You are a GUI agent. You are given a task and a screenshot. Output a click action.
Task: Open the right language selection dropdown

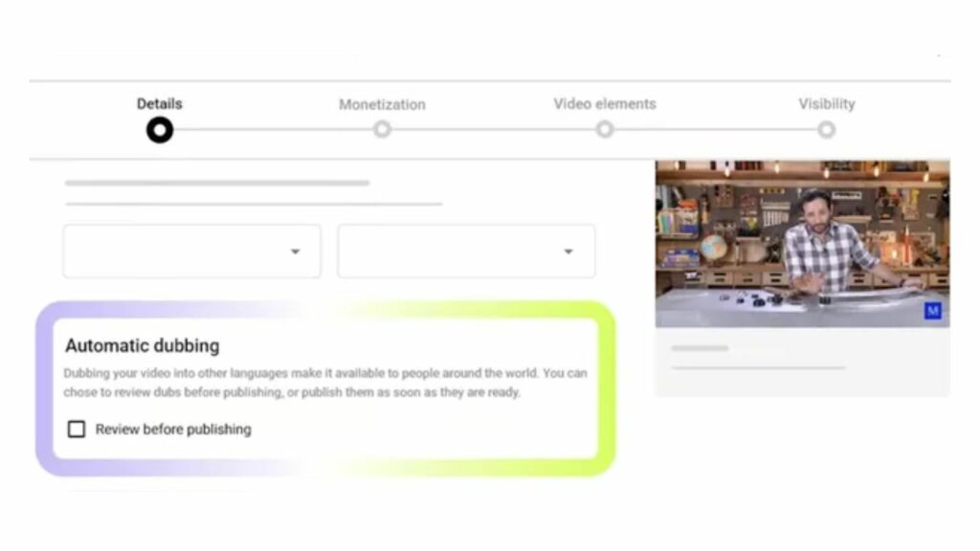466,251
